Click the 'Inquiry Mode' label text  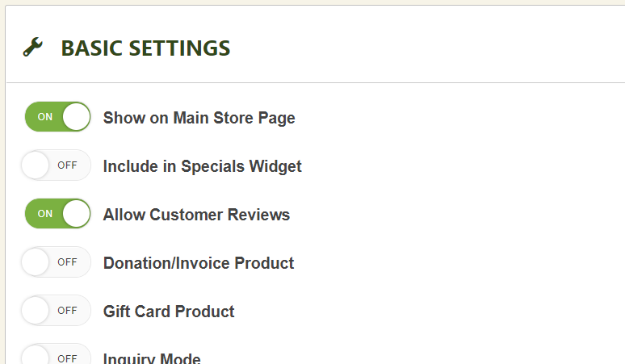point(152,358)
